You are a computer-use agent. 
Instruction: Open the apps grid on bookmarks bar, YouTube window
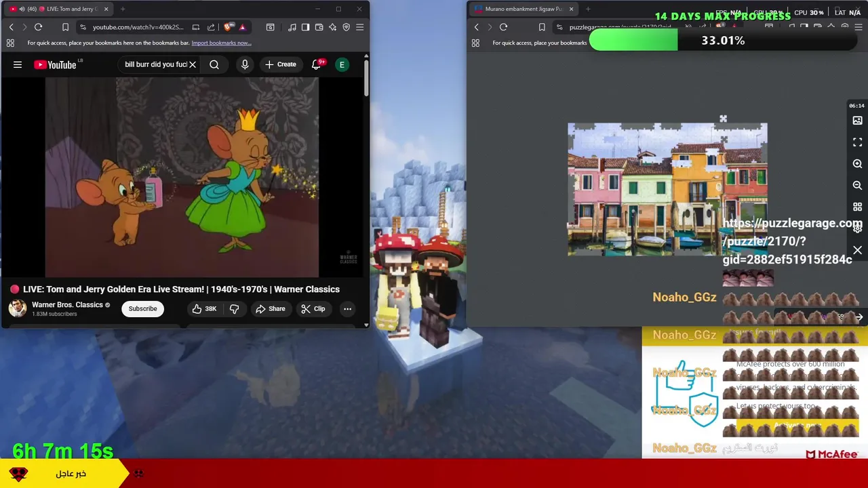point(10,43)
